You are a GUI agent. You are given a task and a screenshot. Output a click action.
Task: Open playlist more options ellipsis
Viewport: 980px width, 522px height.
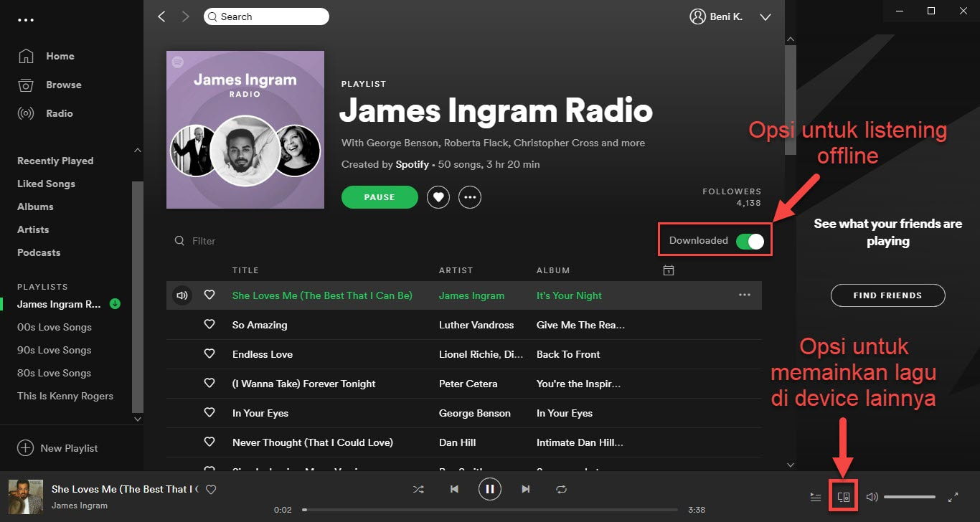click(x=470, y=197)
